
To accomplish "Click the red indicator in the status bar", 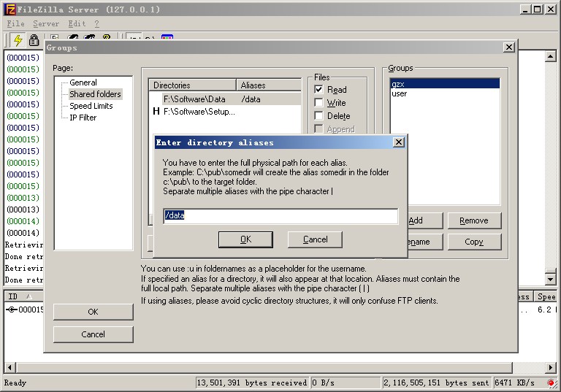I will [551, 383].
